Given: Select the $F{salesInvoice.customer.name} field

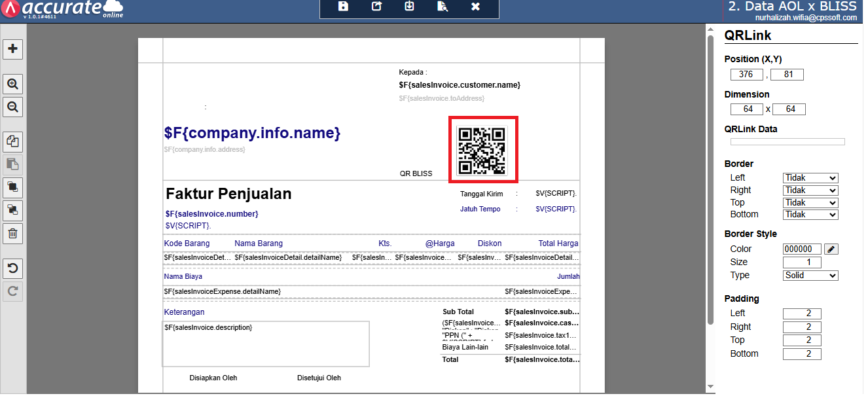Looking at the screenshot, I should [460, 85].
